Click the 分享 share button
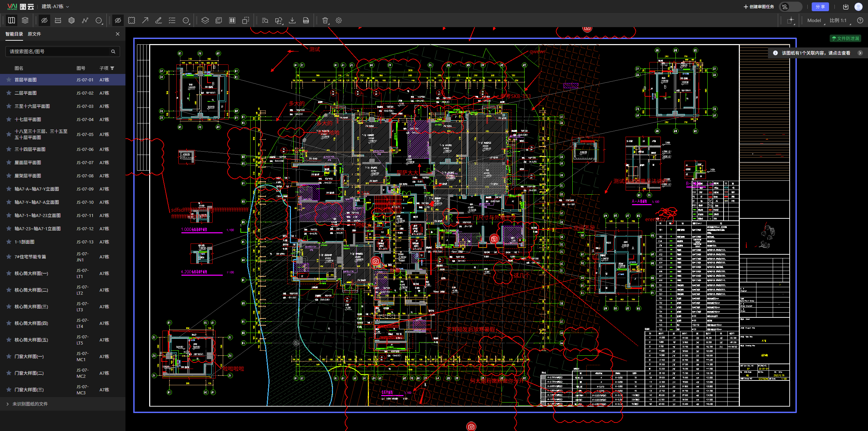 pos(820,7)
